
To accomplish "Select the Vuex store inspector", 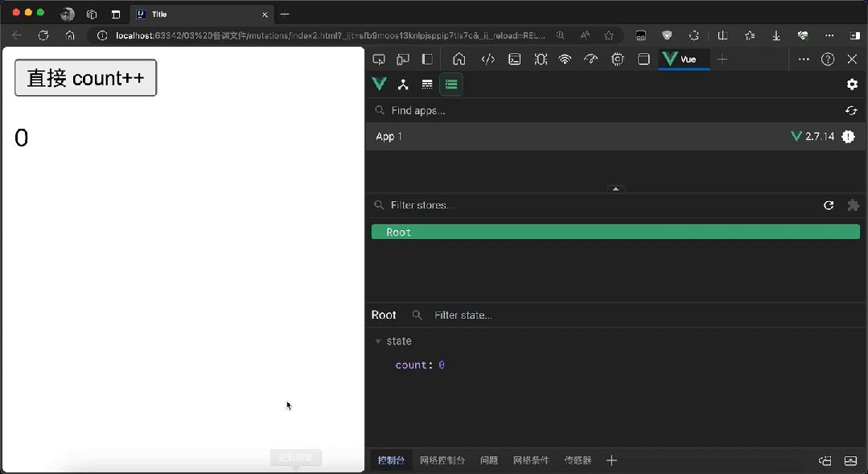I will coord(451,84).
